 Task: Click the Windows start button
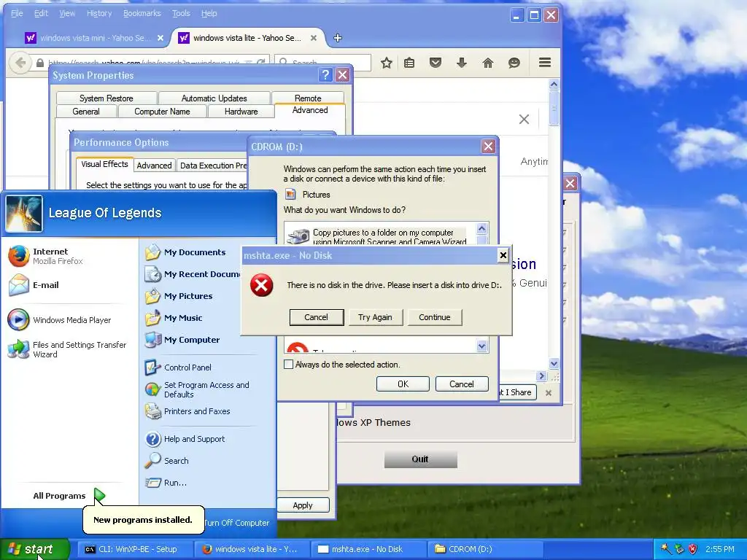pyautogui.click(x=34, y=549)
